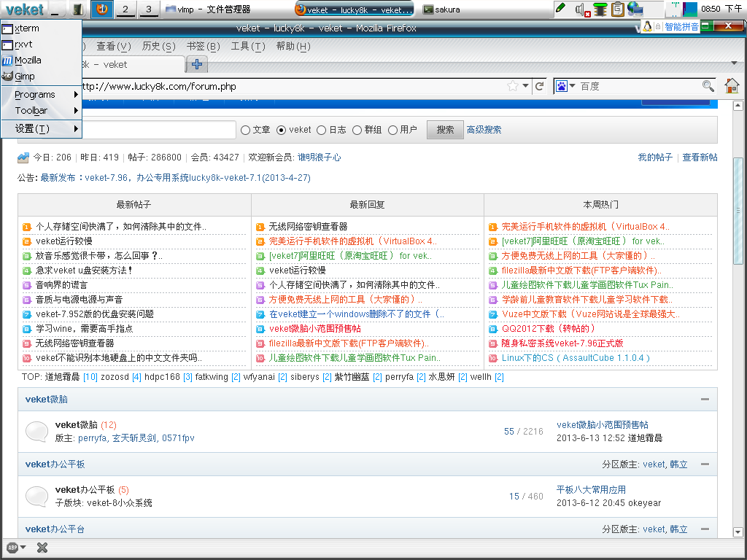The image size is (747, 560).
Task: Open the clipboard manager tray icon
Action: [617, 9]
